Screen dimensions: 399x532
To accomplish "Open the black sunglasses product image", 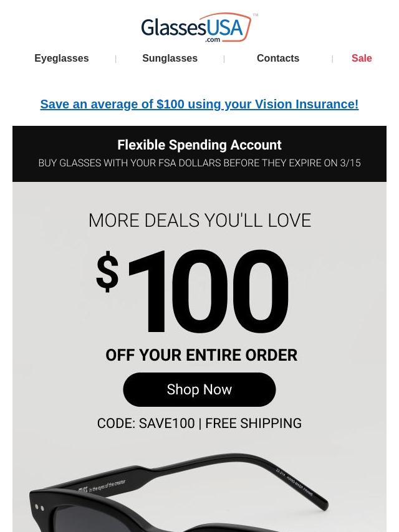I will point(180,492).
